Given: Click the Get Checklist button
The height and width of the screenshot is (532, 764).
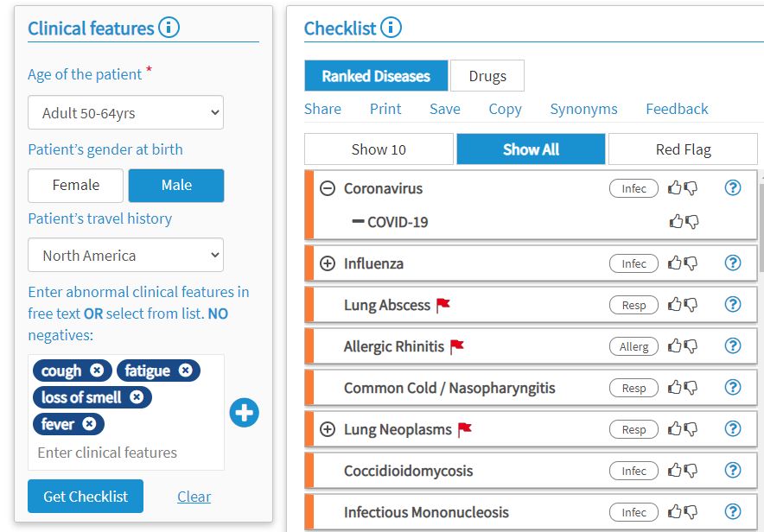Looking at the screenshot, I should click(x=86, y=497).
